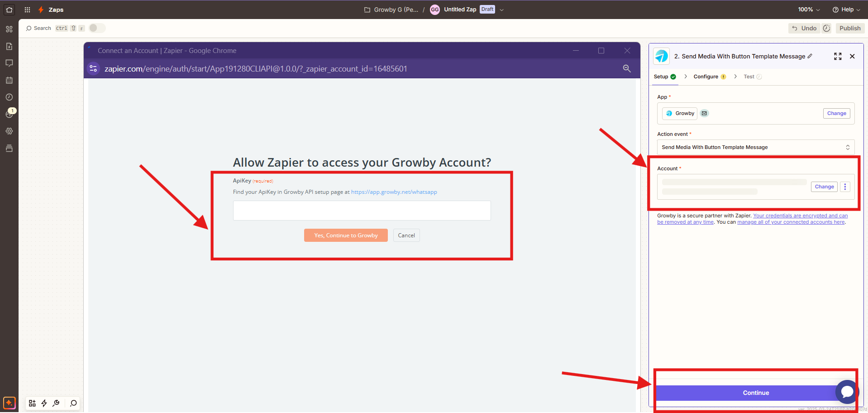This screenshot has width=868, height=413.
Task: Click the magnifier tool in bottom toolbar
Action: (73, 403)
